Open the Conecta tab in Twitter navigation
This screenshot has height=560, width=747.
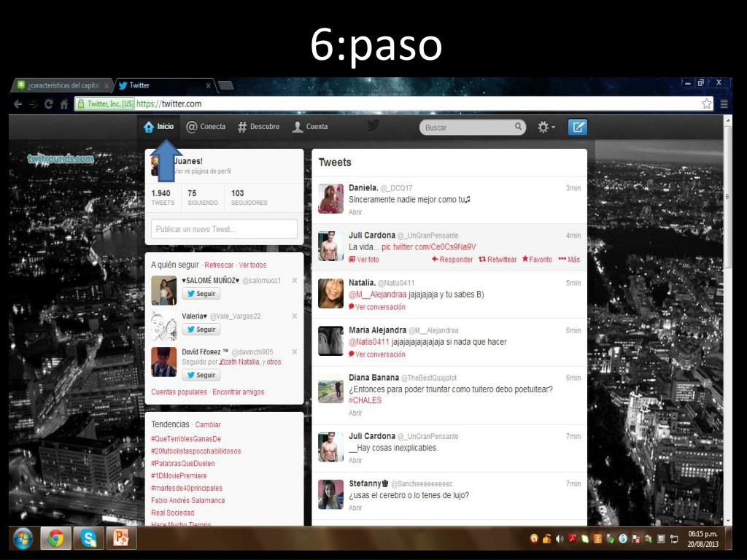click(x=206, y=127)
